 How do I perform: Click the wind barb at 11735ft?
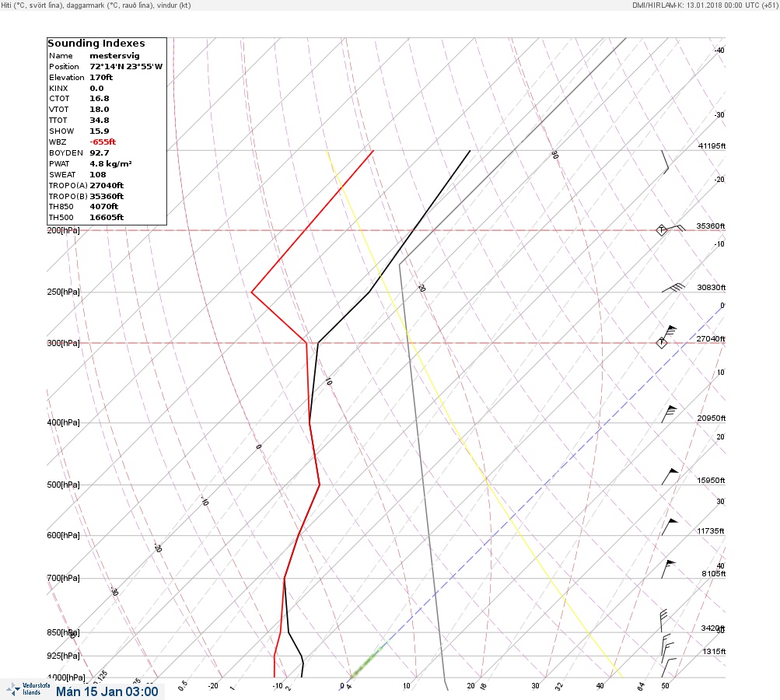(670, 527)
